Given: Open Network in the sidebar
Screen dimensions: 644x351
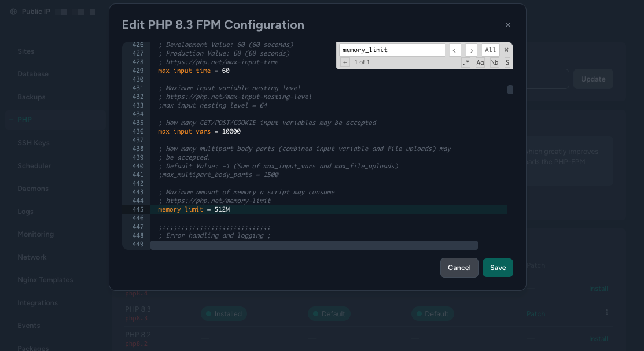Looking at the screenshot, I should point(32,257).
